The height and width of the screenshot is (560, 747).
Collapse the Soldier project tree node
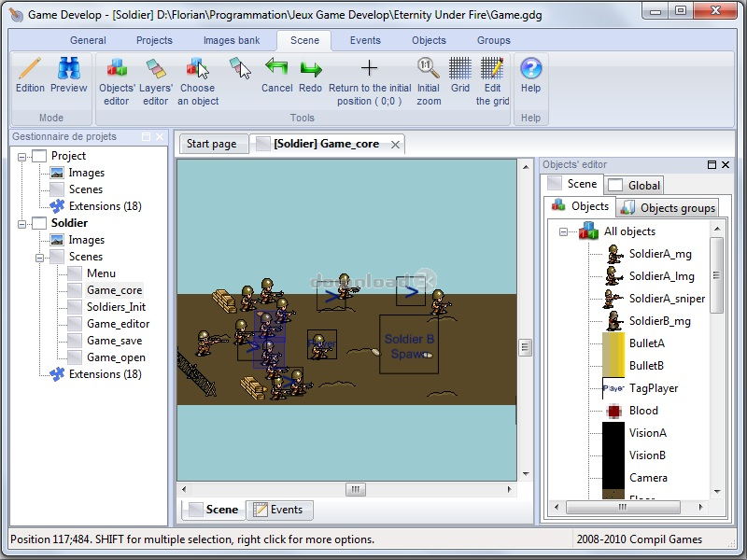(x=21, y=224)
